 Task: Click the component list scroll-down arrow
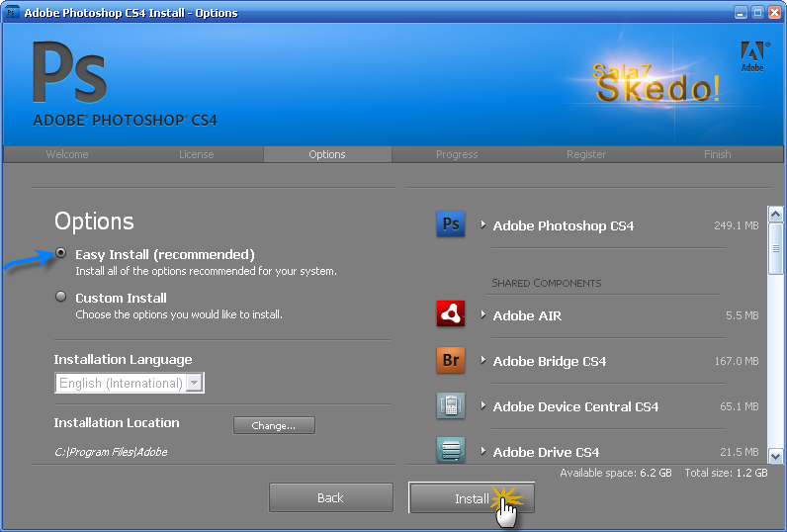point(775,456)
